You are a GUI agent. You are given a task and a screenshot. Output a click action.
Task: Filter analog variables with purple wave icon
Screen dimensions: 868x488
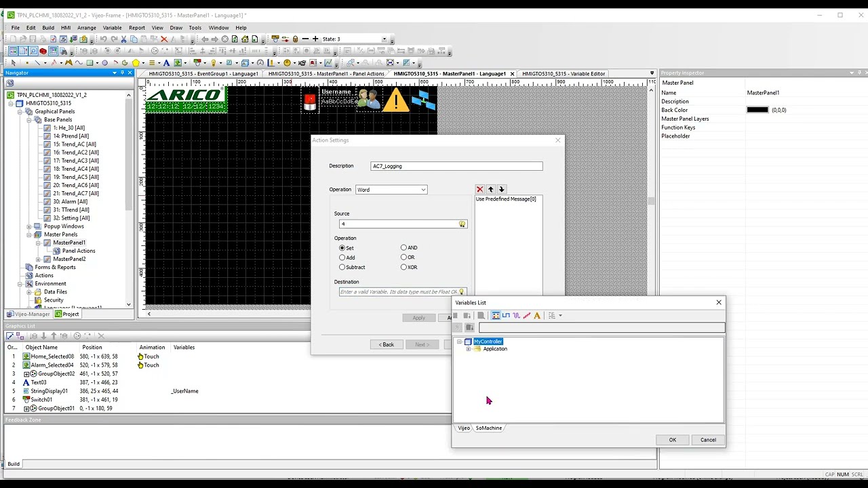pyautogui.click(x=516, y=315)
